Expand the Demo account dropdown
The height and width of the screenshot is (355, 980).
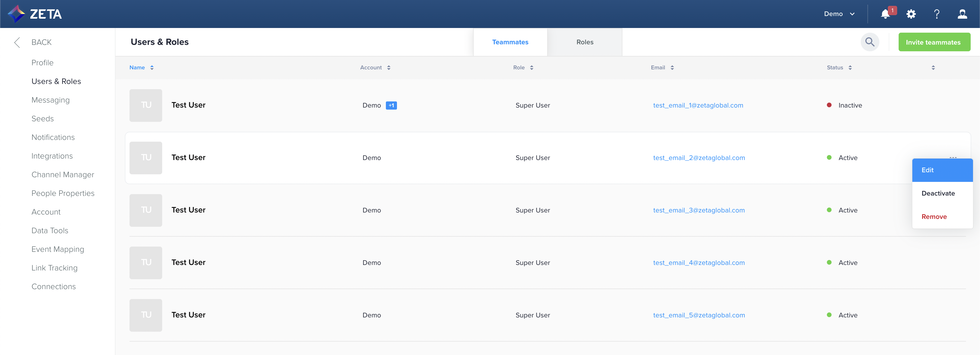(x=839, y=14)
